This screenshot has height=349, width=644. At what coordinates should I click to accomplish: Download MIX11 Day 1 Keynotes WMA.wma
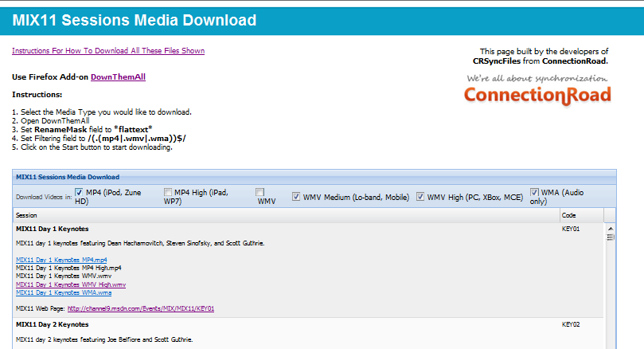point(64,292)
